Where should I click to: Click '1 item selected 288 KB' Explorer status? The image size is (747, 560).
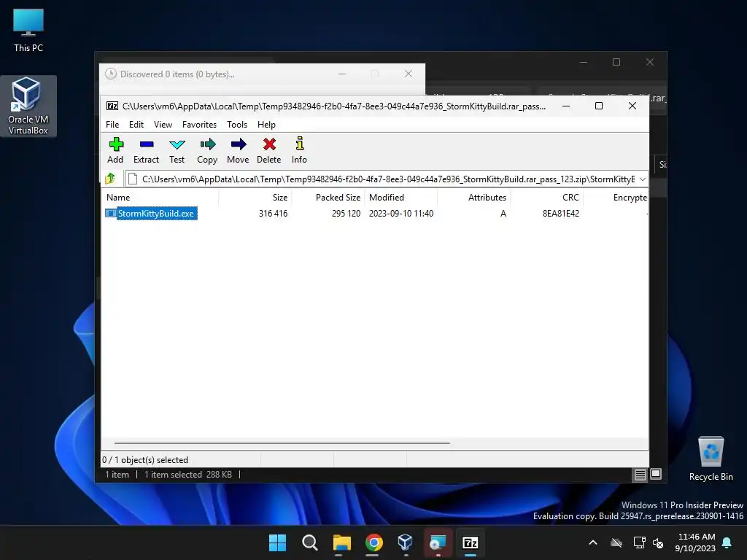click(188, 474)
